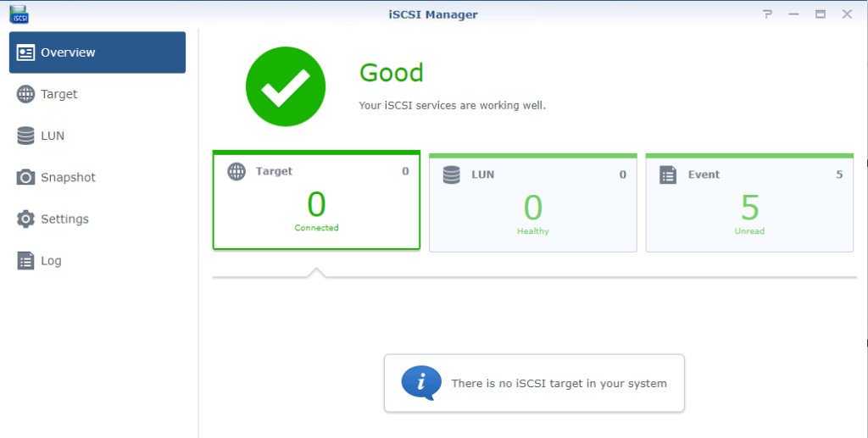868x438 pixels.
Task: Select the Target connected summary card
Action: click(x=317, y=200)
